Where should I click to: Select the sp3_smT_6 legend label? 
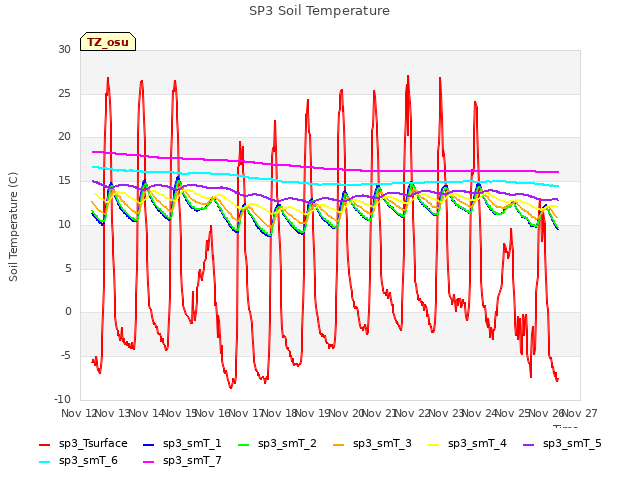(88, 461)
